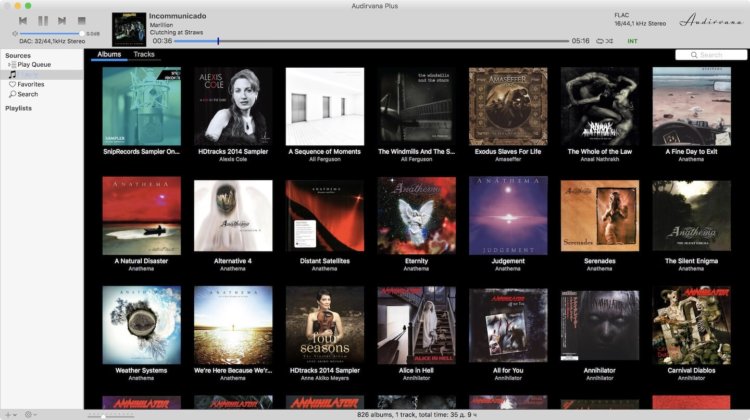Screen dimensions: 750x420
Task: Click the track progress bar playhead
Action: pyautogui.click(x=218, y=41)
